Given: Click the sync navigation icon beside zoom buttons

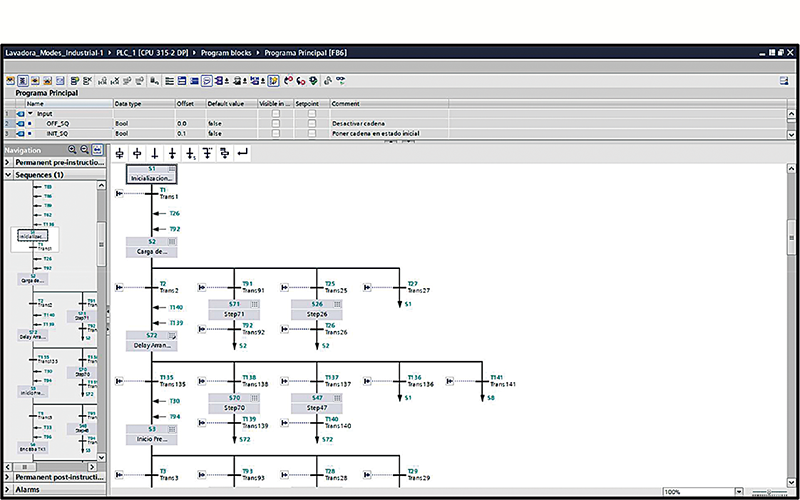Looking at the screenshot, I should (x=98, y=150).
